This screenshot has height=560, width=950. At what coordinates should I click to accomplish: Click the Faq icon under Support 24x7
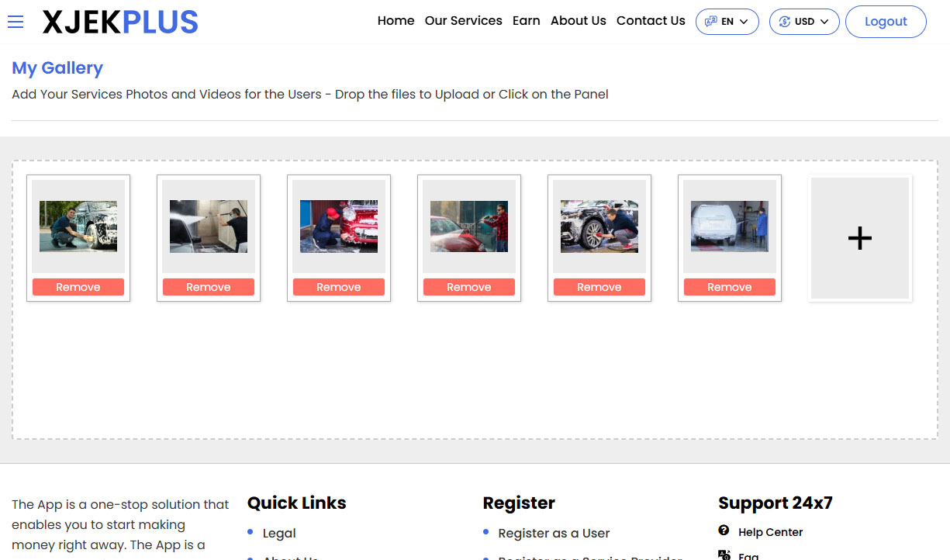[x=725, y=555]
